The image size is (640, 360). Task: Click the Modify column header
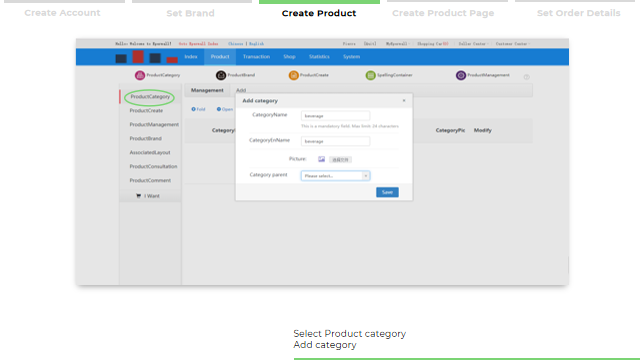coord(482,130)
